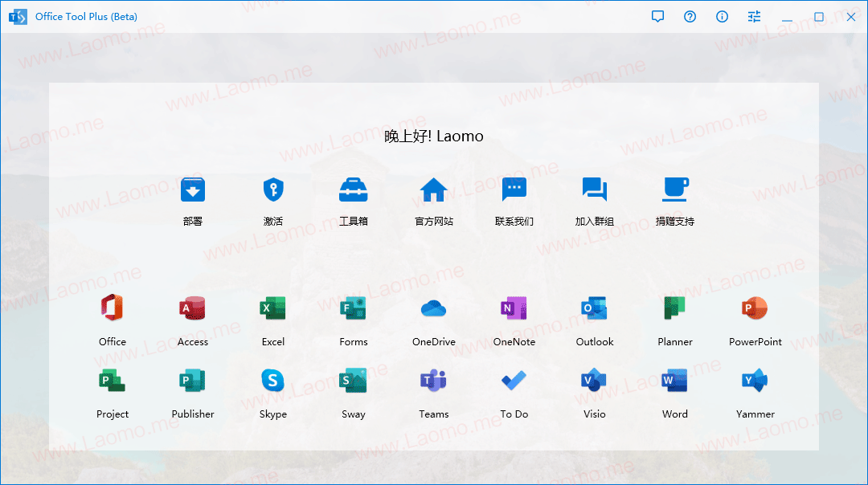Launch the Excel app icon

[273, 308]
